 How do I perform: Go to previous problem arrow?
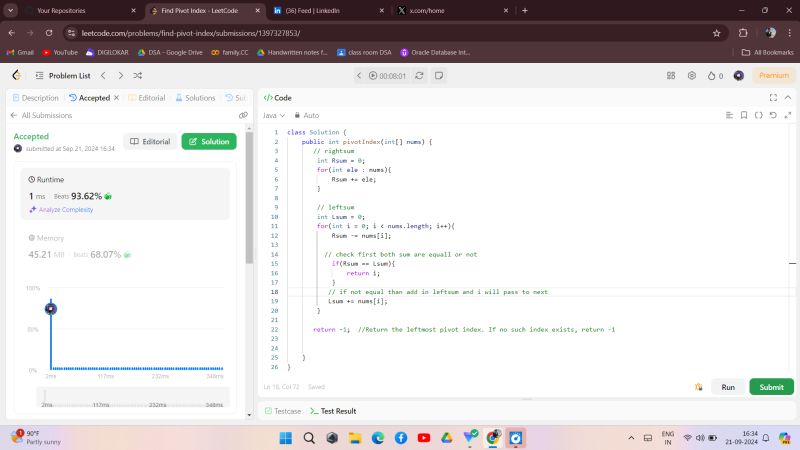(104, 76)
